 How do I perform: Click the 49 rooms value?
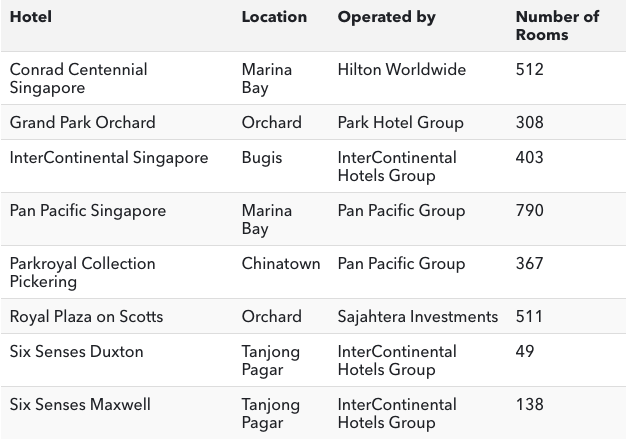pos(525,352)
